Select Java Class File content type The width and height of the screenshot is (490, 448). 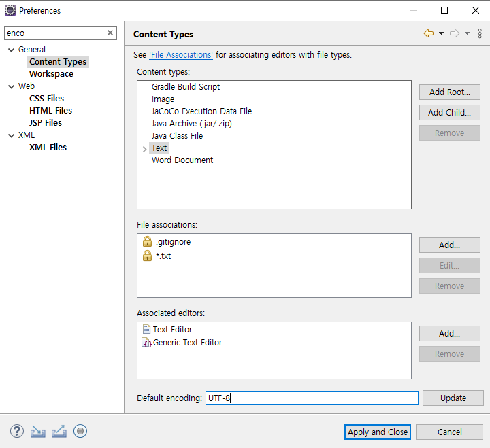click(177, 135)
